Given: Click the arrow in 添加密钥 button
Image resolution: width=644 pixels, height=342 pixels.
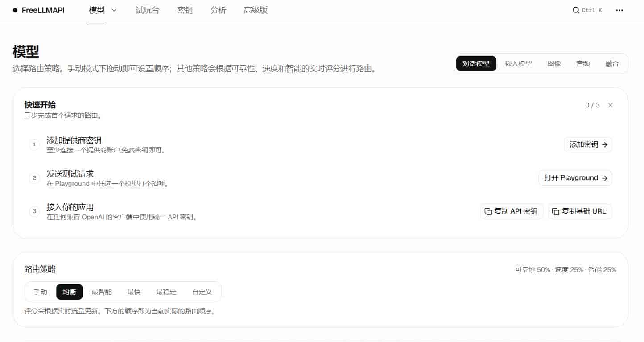Looking at the screenshot, I should 604,144.
